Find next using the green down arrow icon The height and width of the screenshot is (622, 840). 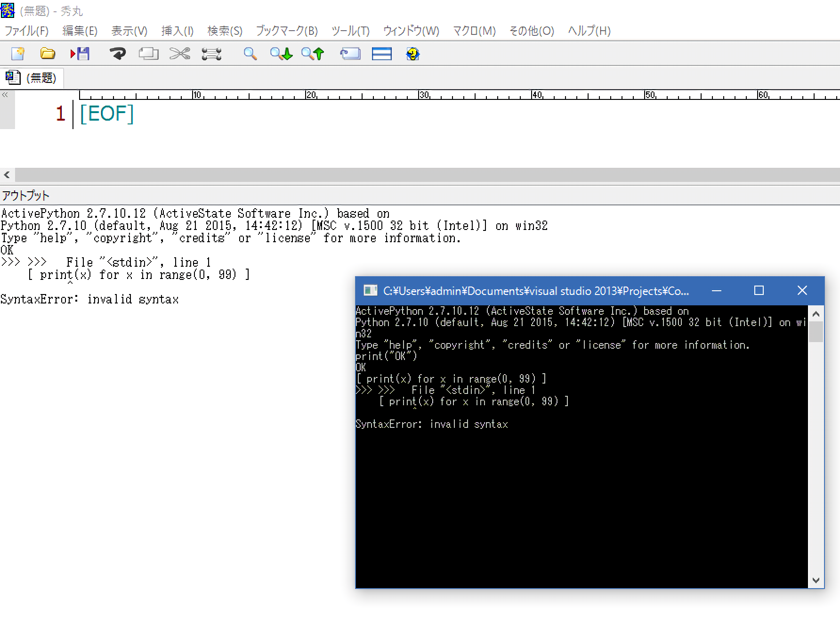tap(281, 54)
